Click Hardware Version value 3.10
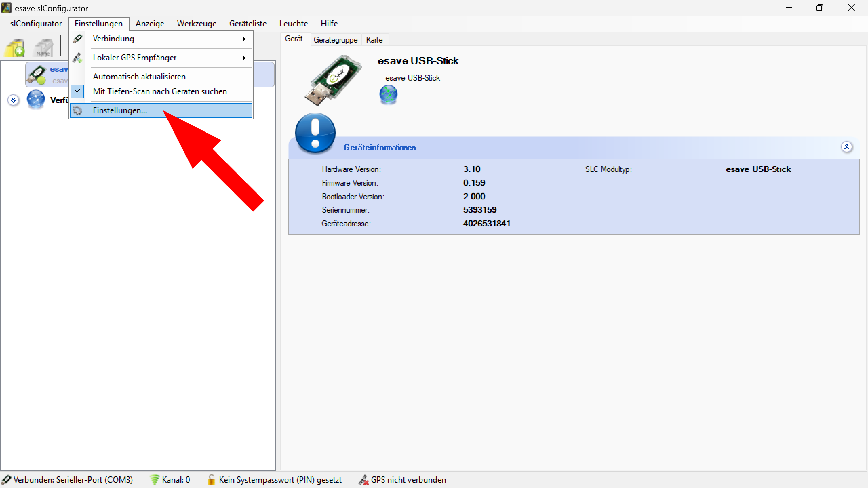The width and height of the screenshot is (868, 488). 472,169
